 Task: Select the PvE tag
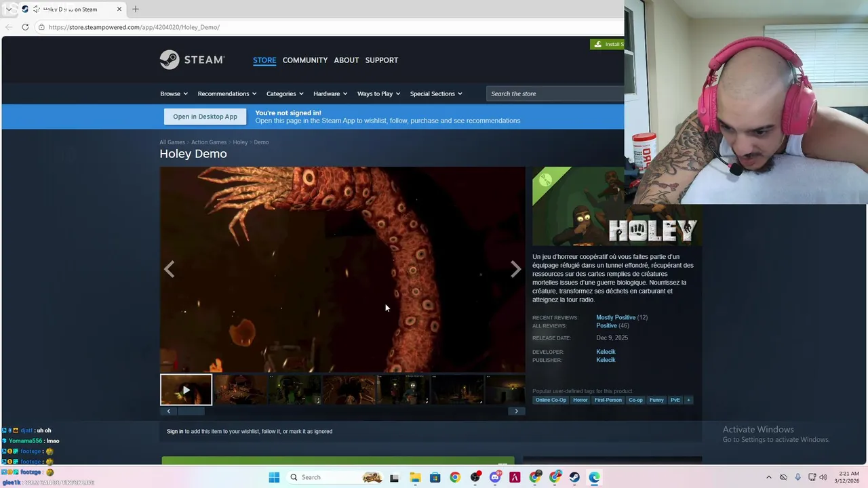(675, 400)
